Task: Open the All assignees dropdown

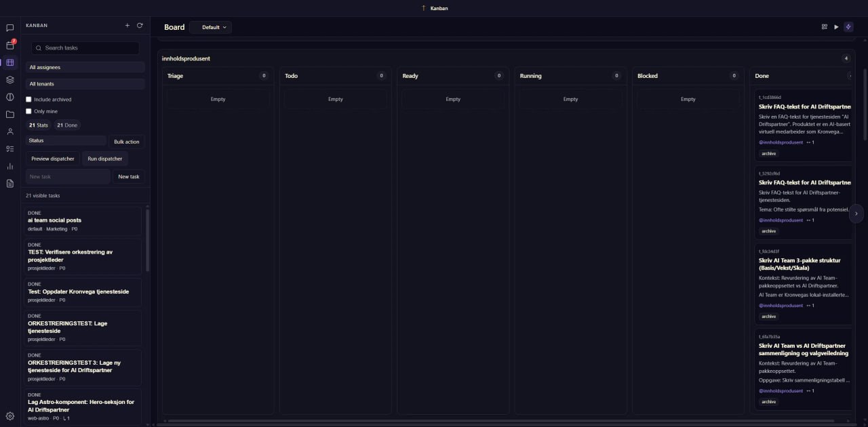Action: click(x=85, y=67)
